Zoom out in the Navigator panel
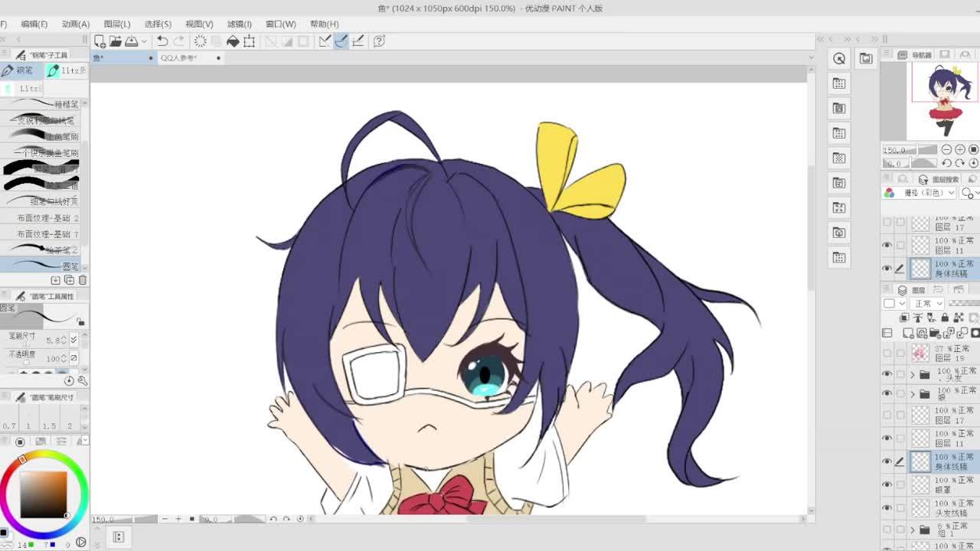 click(947, 149)
